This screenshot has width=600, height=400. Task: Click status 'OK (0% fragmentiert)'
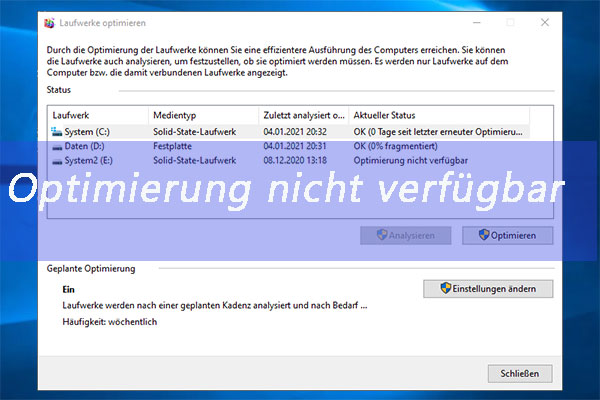coord(395,146)
